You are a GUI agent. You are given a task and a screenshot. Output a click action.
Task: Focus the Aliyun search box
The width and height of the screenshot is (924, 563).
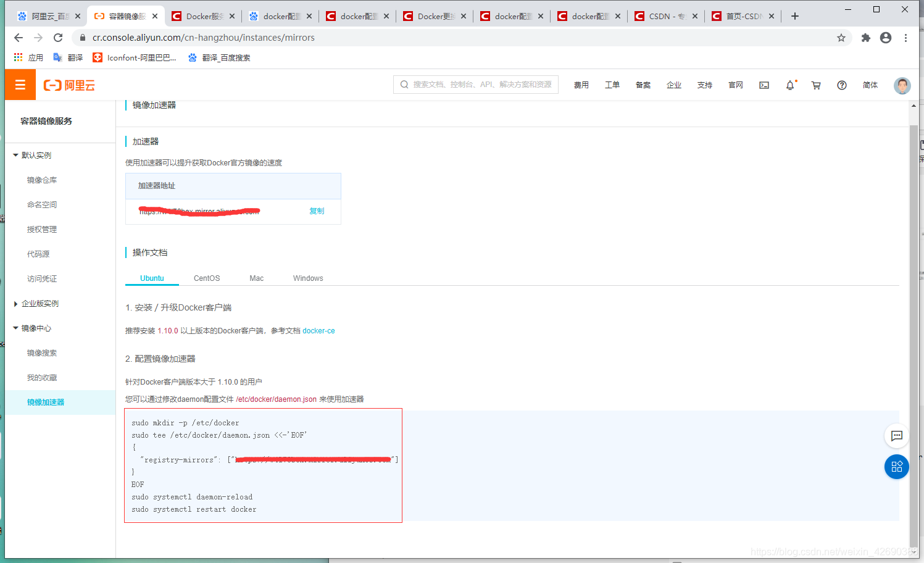[x=476, y=85]
